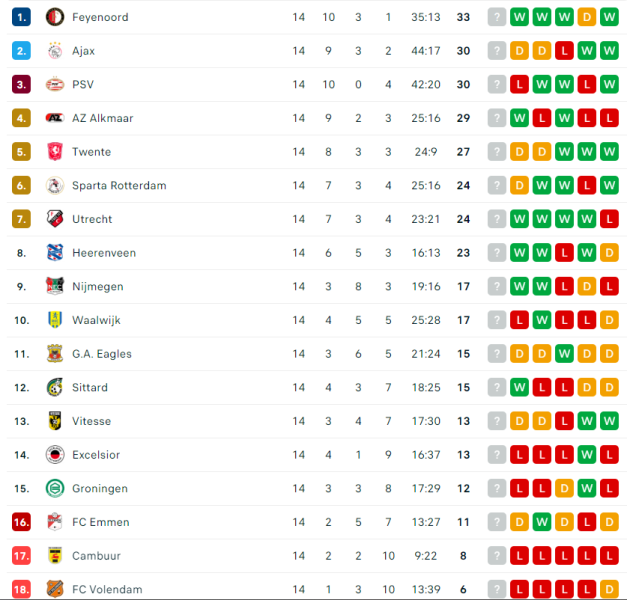Click the Vitesse club logo
627x600 pixels.
coord(54,421)
